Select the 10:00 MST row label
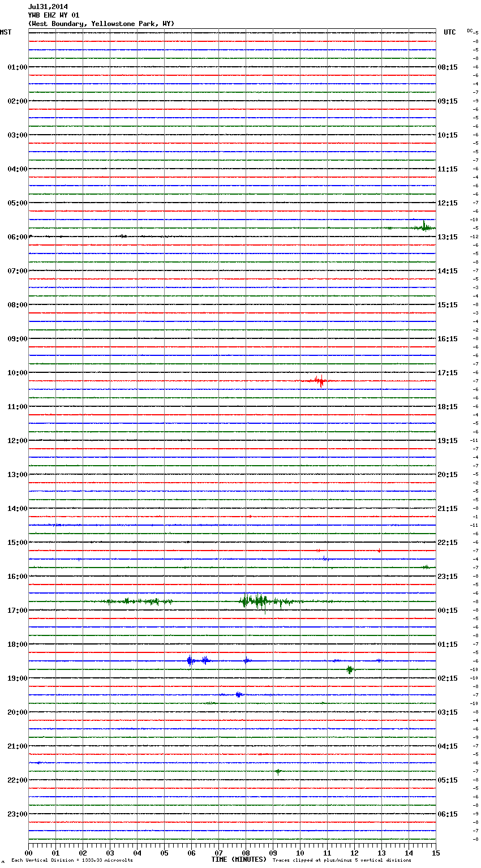481x868 pixels. (x=18, y=373)
